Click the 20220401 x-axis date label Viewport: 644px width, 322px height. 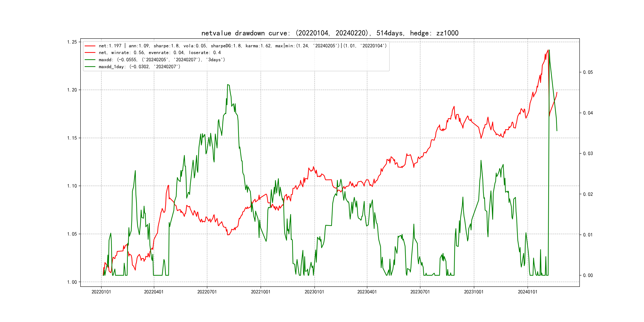point(154,292)
